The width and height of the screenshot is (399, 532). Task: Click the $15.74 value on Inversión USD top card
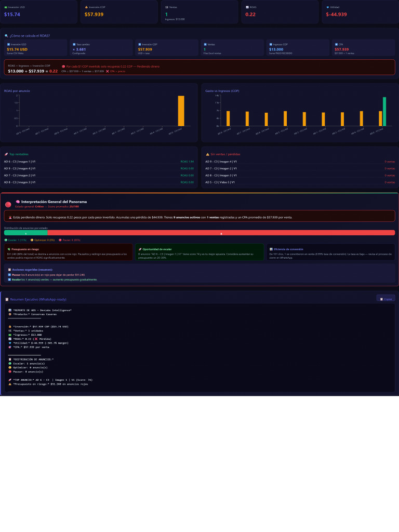[x=12, y=14]
